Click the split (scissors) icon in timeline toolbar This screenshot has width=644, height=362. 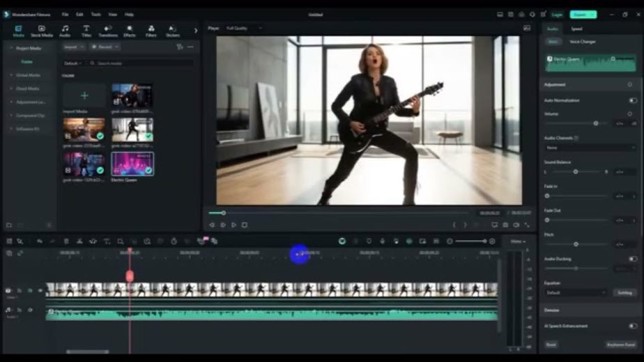(79, 242)
